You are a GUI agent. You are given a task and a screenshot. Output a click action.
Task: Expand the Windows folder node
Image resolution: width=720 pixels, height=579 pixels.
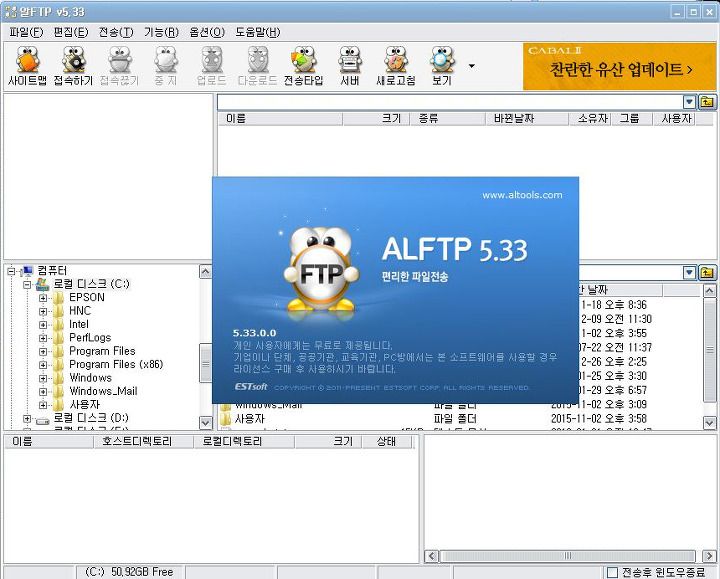pos(43,378)
